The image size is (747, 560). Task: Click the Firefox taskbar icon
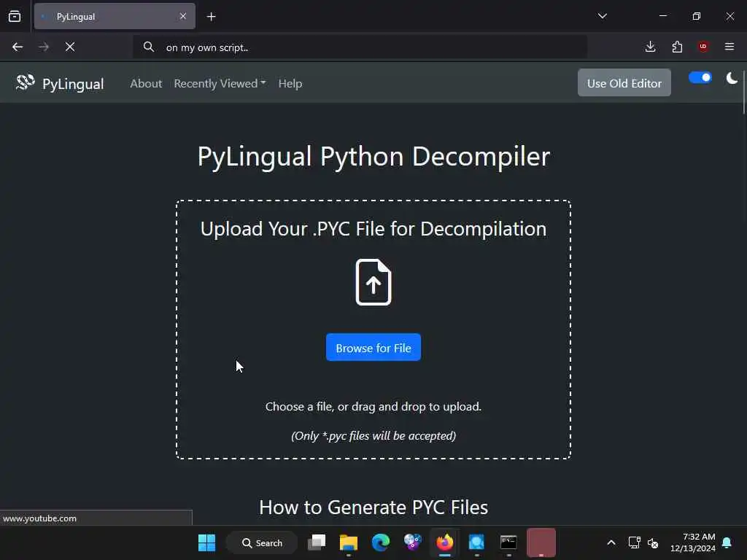444,542
